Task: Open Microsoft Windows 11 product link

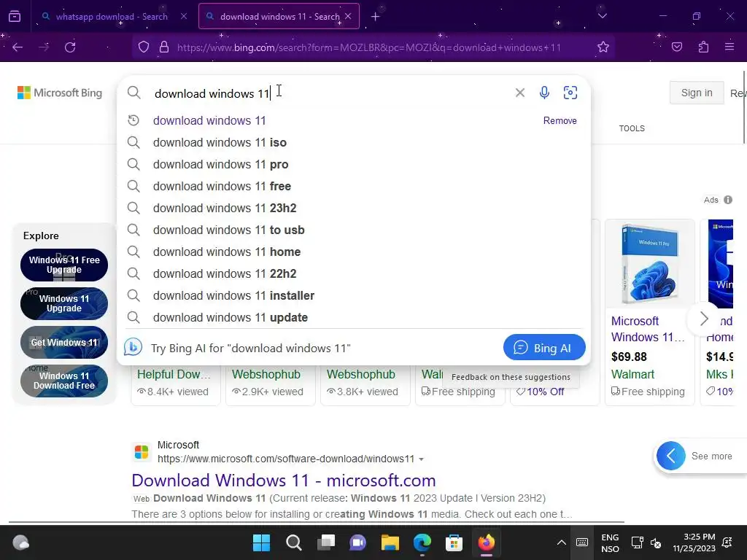Action: pos(648,329)
